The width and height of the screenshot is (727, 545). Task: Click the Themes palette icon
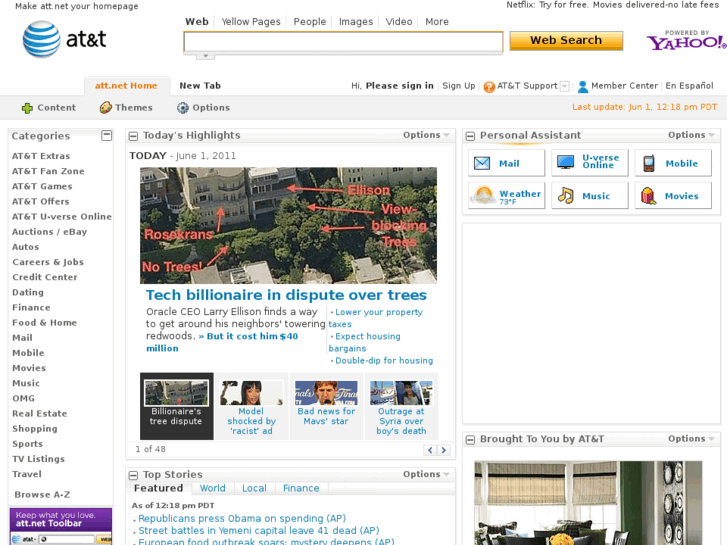pyautogui.click(x=106, y=108)
